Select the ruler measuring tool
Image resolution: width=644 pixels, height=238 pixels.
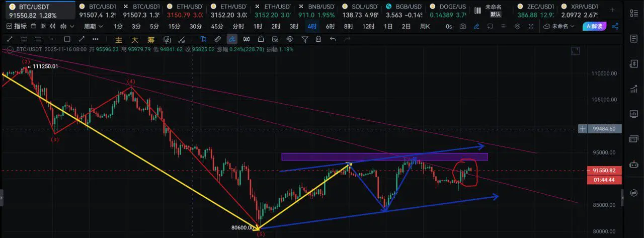[x=217, y=39]
